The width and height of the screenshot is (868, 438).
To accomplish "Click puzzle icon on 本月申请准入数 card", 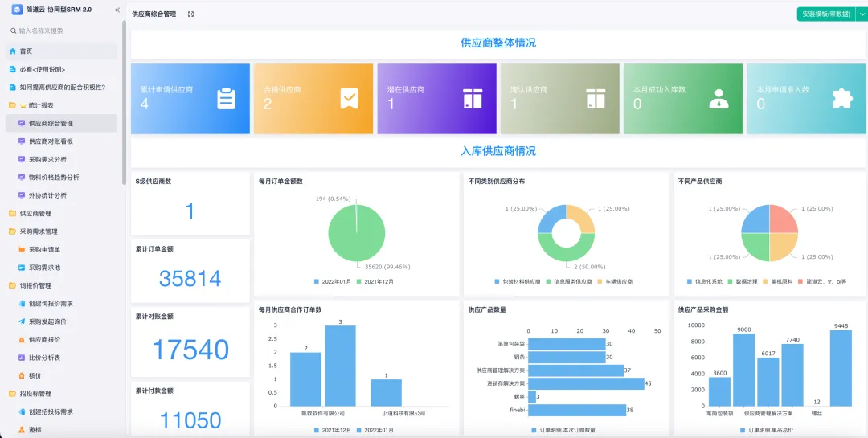I will (842, 99).
